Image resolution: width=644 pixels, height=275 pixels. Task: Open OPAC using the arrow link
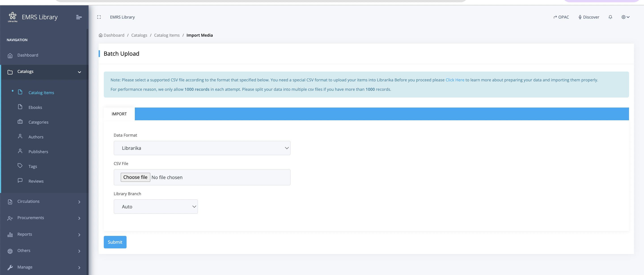pyautogui.click(x=561, y=17)
